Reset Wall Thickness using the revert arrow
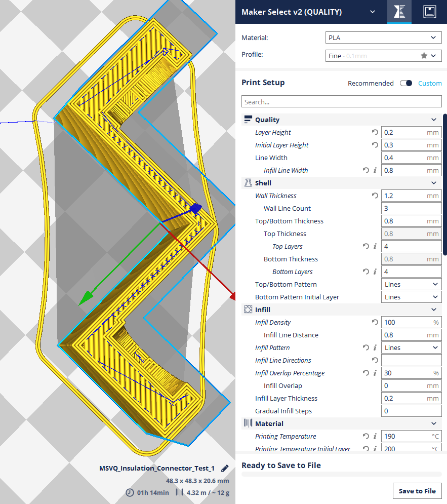Screen dimensions: 447x504 pos(375,196)
